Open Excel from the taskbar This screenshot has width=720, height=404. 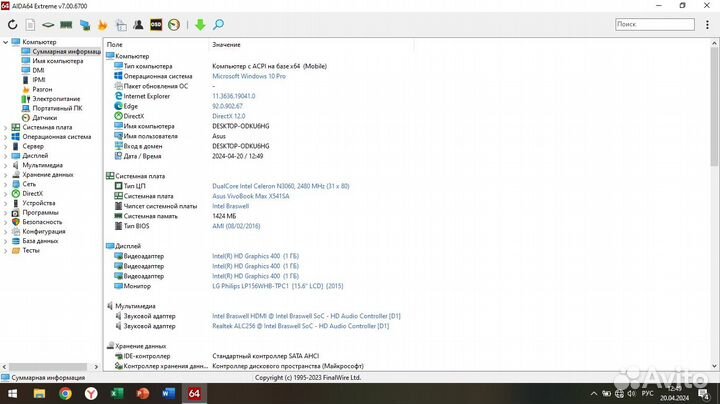point(117,393)
